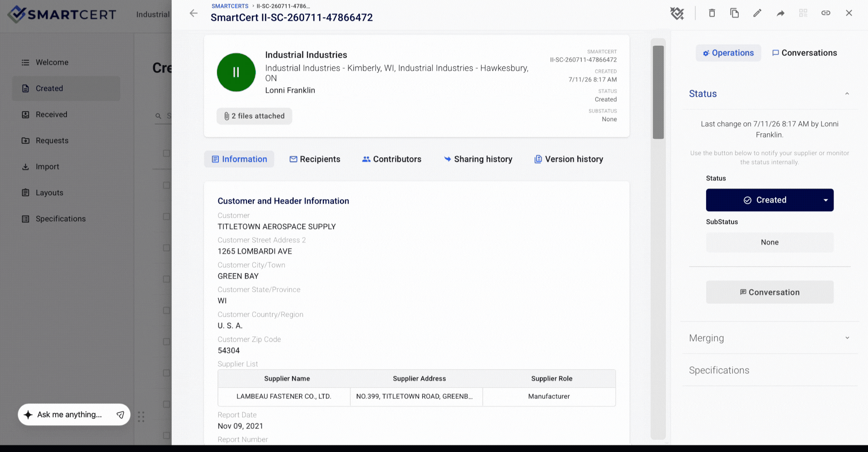Click SMARTCERTS breadcrumb link
This screenshot has height=452, width=868.
coord(230,6)
